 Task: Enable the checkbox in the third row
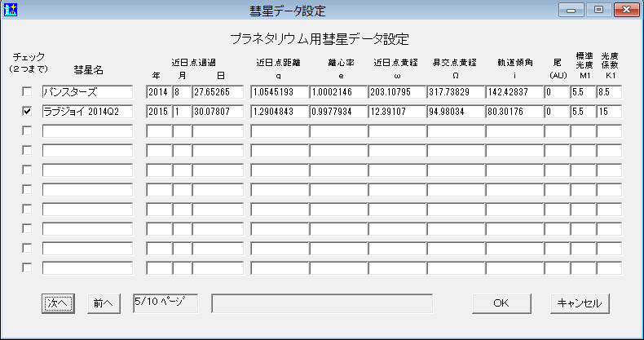[x=28, y=130]
